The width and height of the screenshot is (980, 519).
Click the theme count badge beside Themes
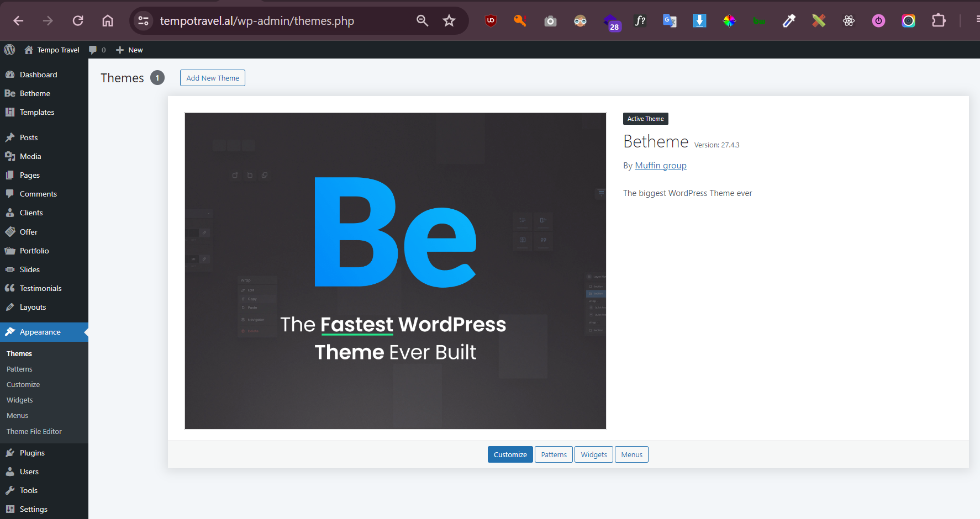coord(157,78)
